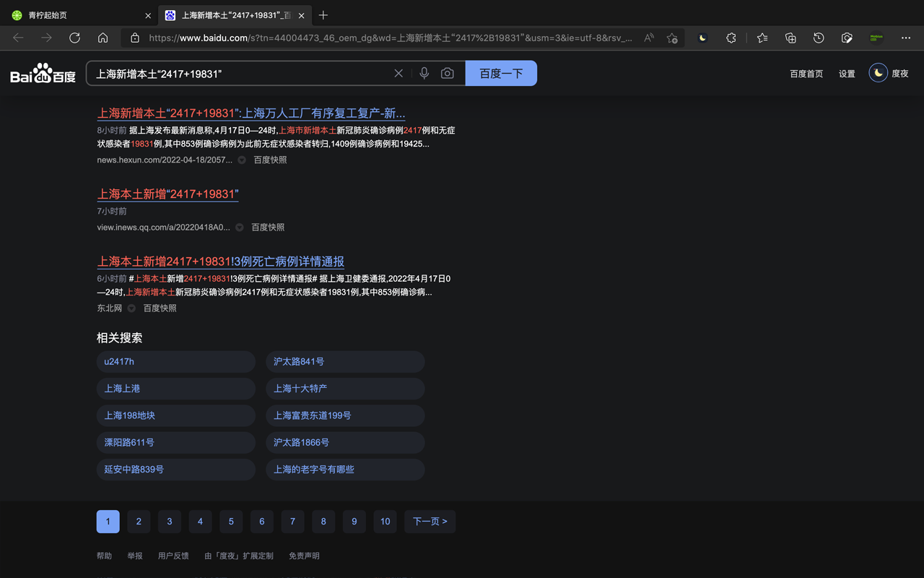
Task: Go back to the previous page
Action: click(18, 38)
